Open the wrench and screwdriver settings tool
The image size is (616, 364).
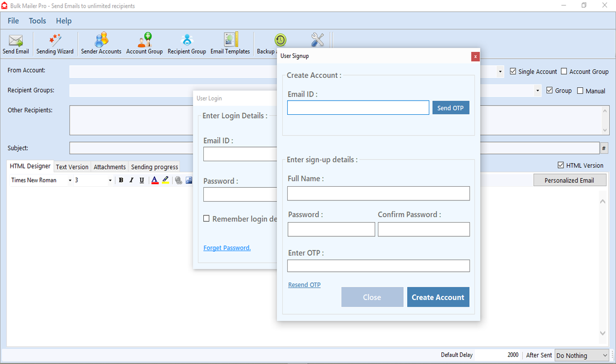318,40
